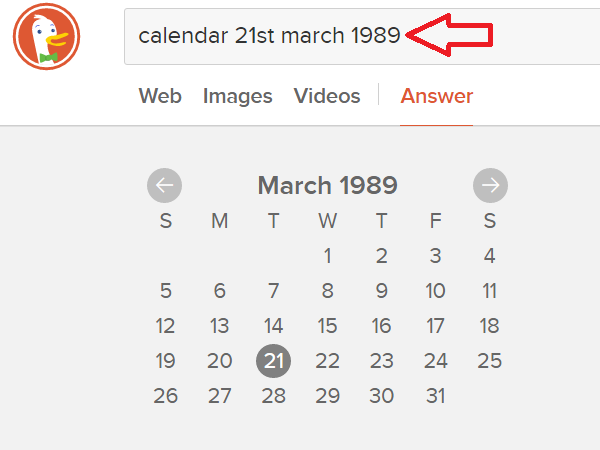Show the Videos tab results
Image resolution: width=600 pixels, height=450 pixels.
point(327,96)
